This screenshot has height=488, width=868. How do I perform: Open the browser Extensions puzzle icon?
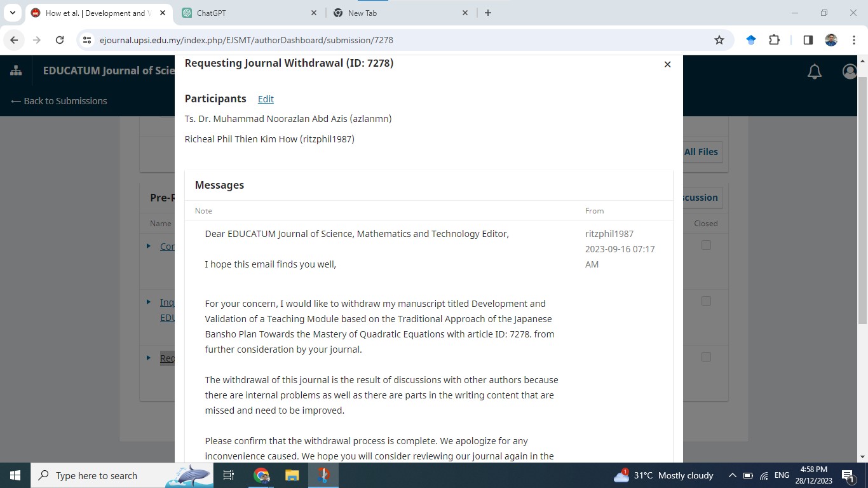pyautogui.click(x=774, y=40)
